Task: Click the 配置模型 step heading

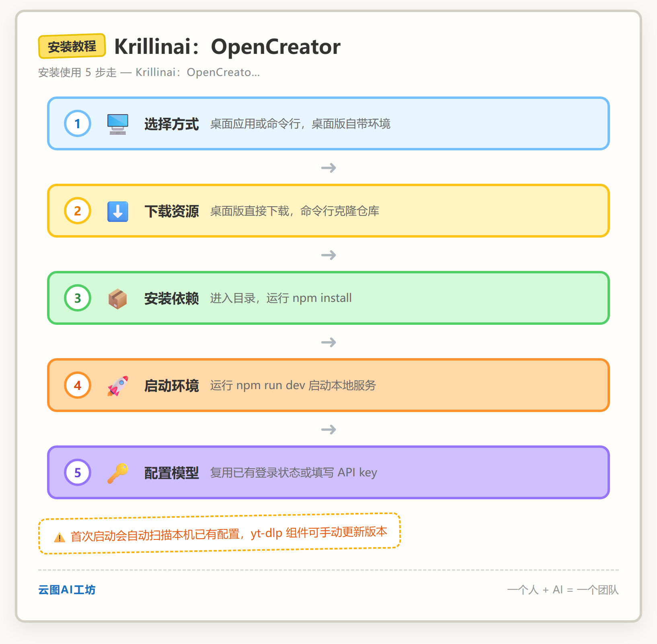Action: click(172, 473)
